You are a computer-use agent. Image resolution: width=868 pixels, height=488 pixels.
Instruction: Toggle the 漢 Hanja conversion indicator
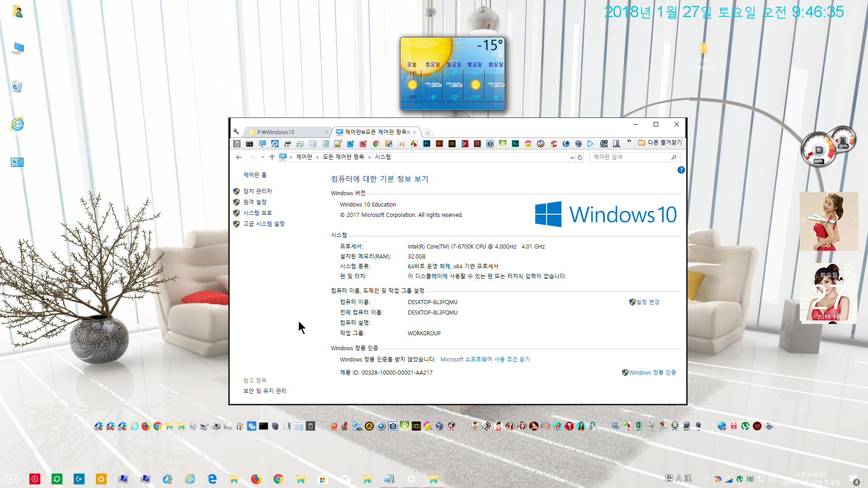[x=688, y=478]
